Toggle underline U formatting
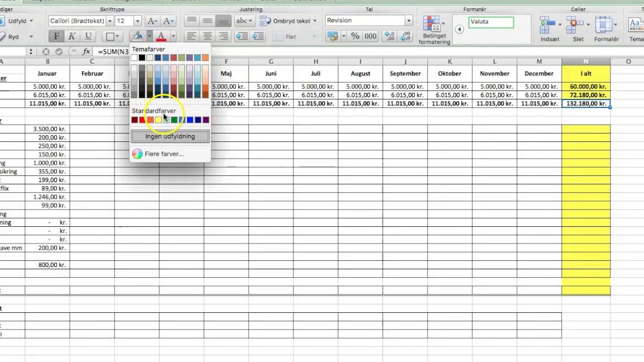This screenshot has height=362, width=644. point(88,36)
